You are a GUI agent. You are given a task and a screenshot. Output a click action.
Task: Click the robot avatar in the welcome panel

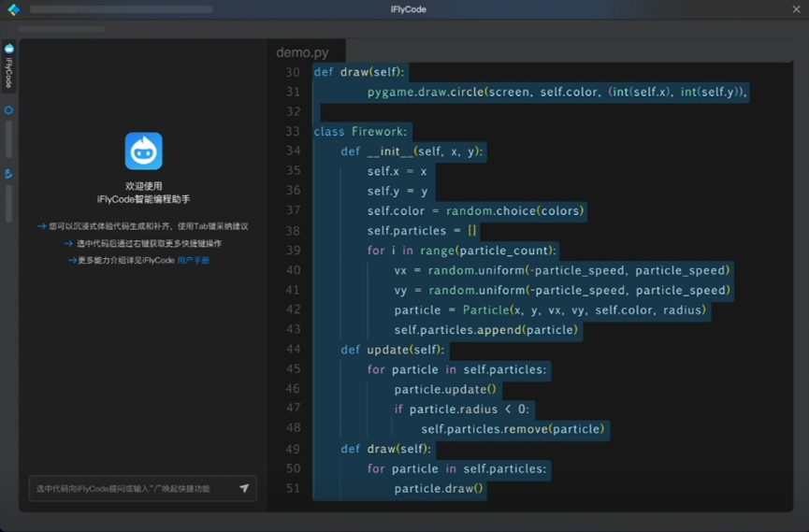[143, 151]
